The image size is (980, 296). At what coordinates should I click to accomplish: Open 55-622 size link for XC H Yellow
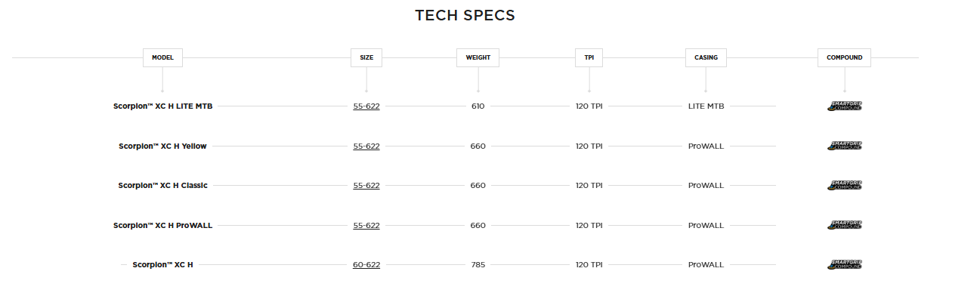tap(366, 146)
